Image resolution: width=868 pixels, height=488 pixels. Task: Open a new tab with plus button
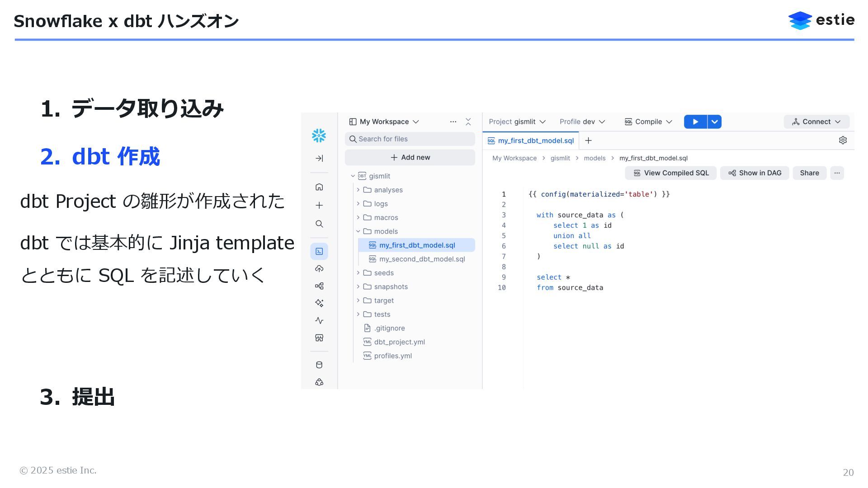(588, 141)
